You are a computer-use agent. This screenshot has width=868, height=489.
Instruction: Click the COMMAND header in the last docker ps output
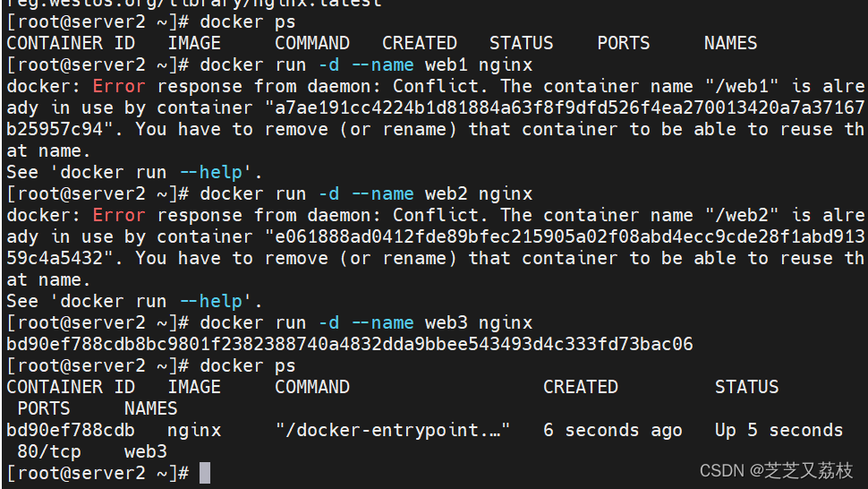[311, 387]
